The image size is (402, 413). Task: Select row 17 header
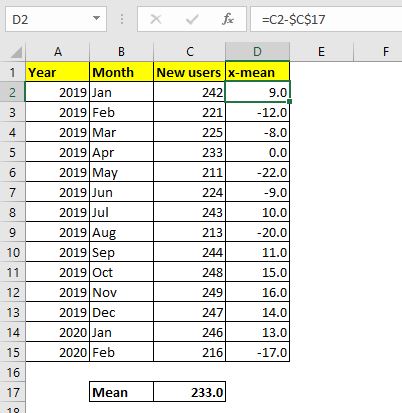[x=13, y=392]
